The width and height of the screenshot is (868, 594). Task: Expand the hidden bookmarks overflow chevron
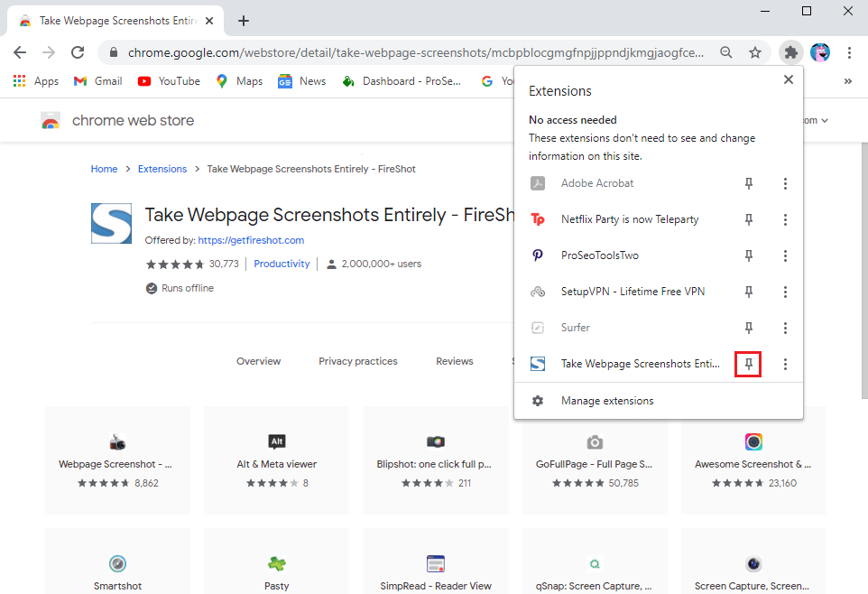point(847,81)
